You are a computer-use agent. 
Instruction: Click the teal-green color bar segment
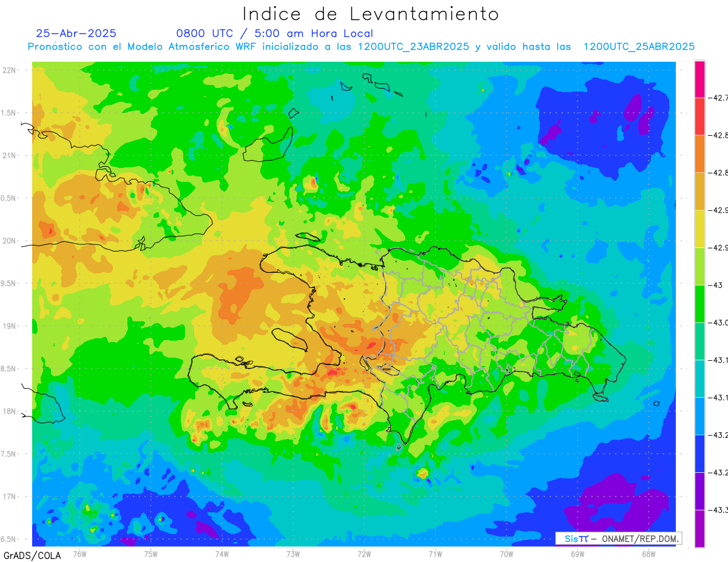699,341
